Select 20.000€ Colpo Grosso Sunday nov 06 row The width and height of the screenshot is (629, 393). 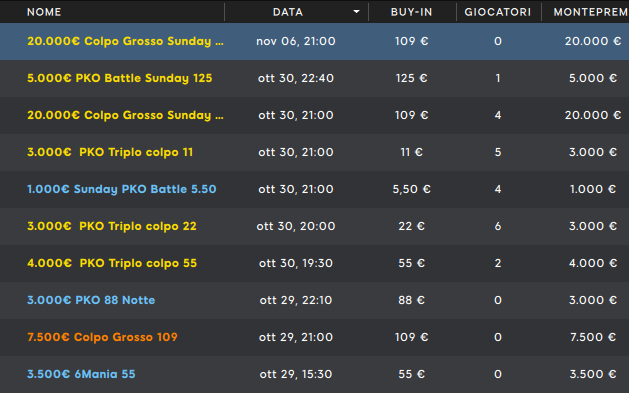(314, 41)
